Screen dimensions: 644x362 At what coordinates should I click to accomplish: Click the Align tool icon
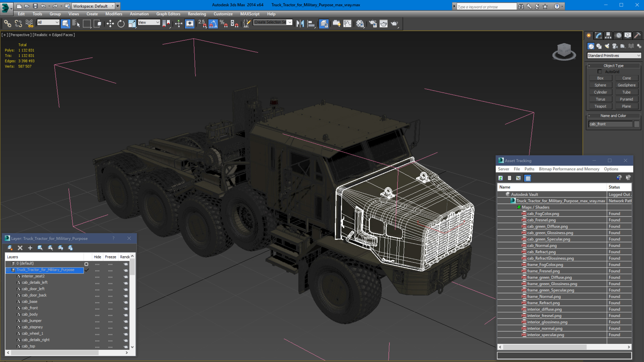point(311,23)
